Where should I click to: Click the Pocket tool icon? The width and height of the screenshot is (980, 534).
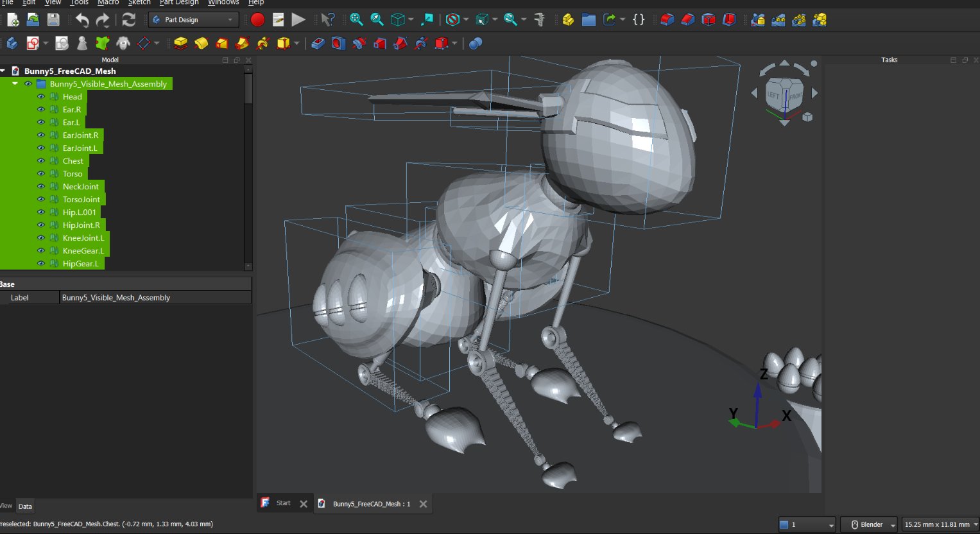(x=318, y=43)
